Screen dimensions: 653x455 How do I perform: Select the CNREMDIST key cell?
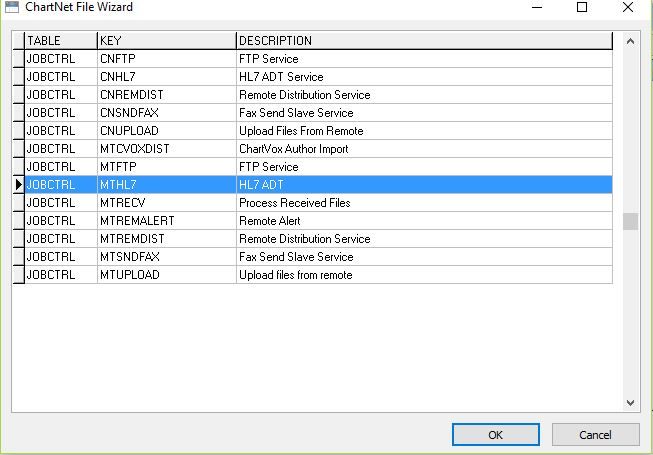pyautogui.click(x=167, y=94)
